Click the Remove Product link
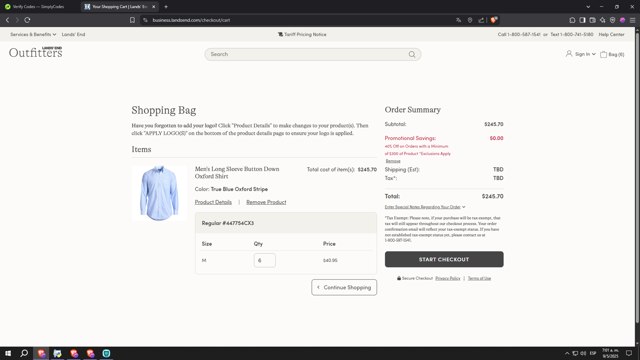 tap(266, 202)
